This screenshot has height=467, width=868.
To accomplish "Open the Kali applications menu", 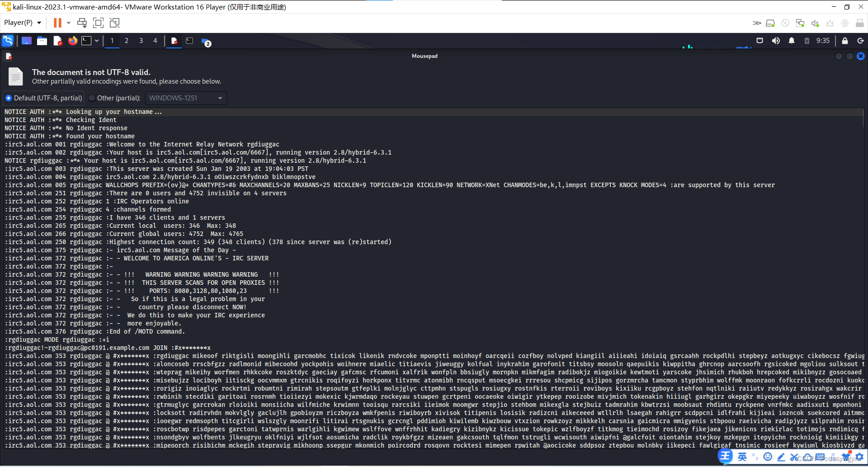I will point(8,41).
